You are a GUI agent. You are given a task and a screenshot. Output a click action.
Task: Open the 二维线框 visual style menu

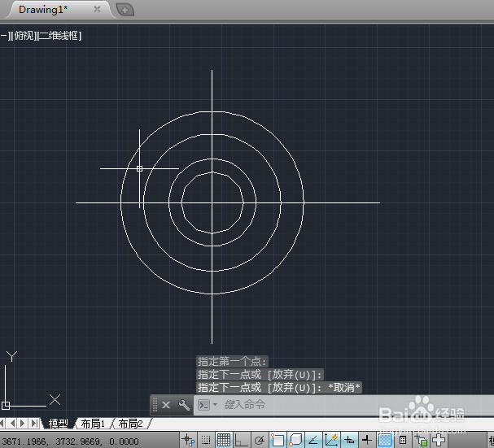[x=59, y=36]
